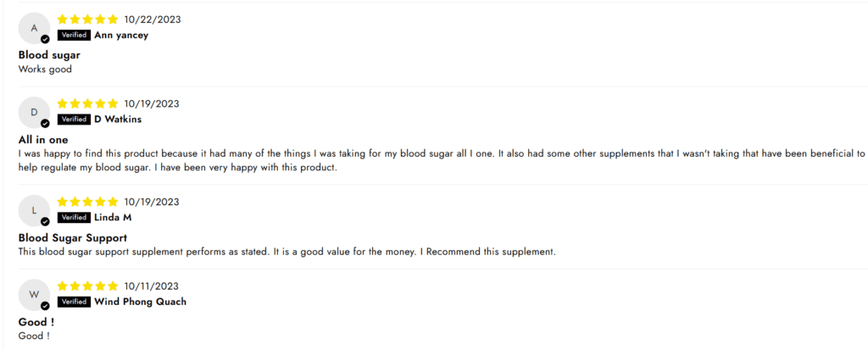
Task: Click the Verified badge beside Linda M
Action: coord(75,217)
